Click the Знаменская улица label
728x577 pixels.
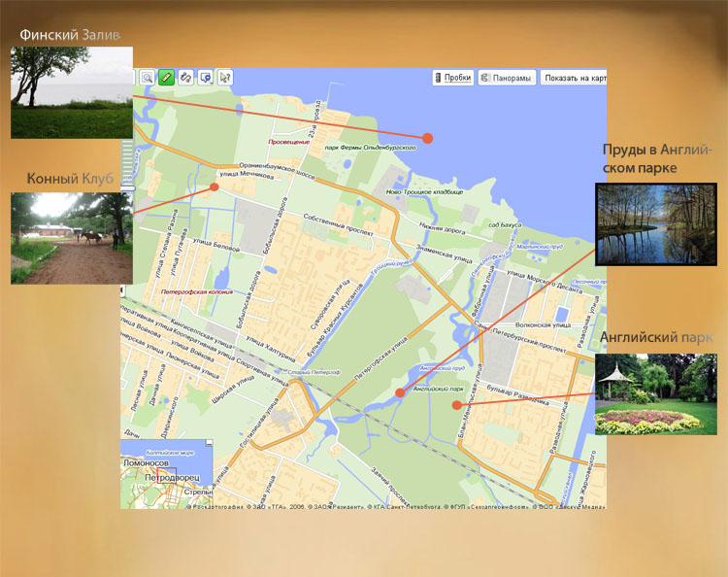tap(444, 254)
